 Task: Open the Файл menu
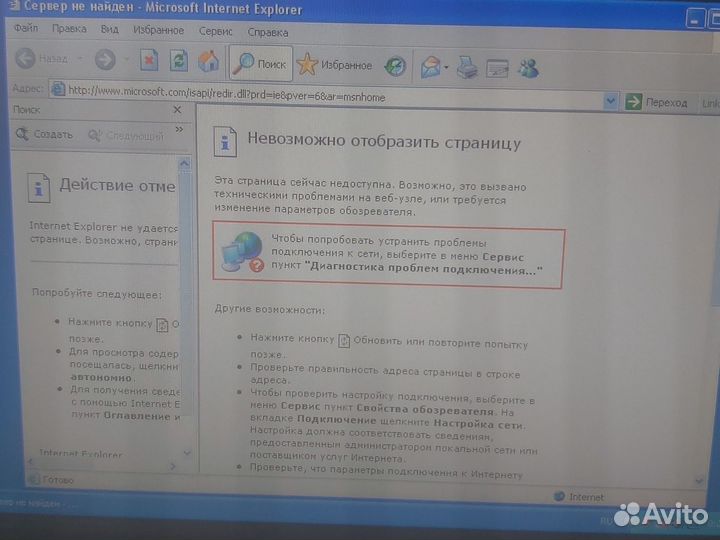(26, 28)
